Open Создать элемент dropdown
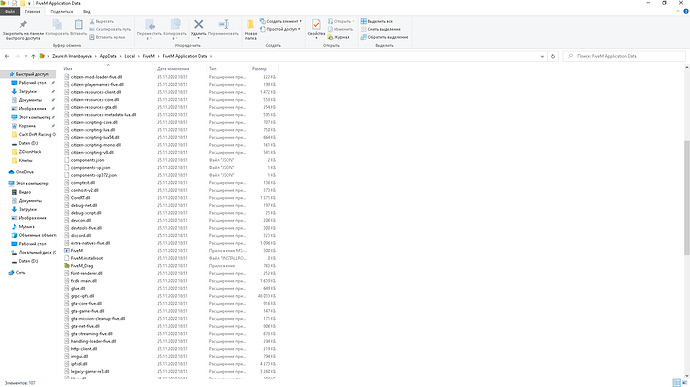Screen dimensions: 690x387 [x=281, y=21]
